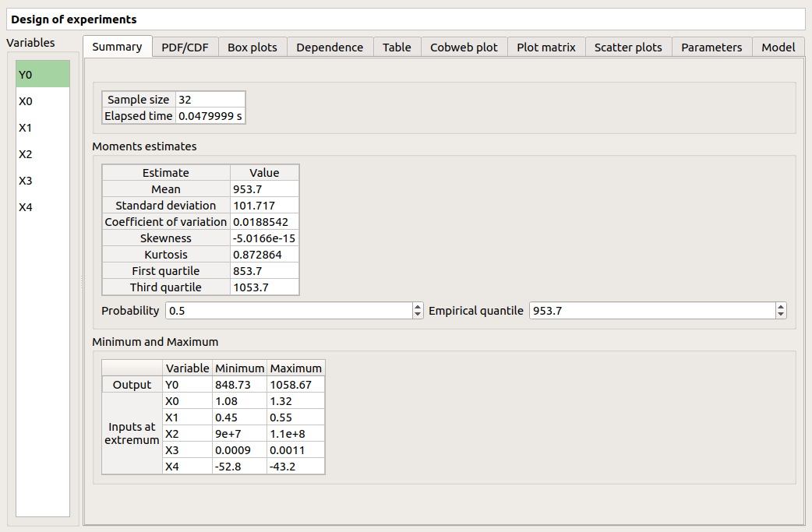Show the Cobweb plot tab

tap(464, 48)
